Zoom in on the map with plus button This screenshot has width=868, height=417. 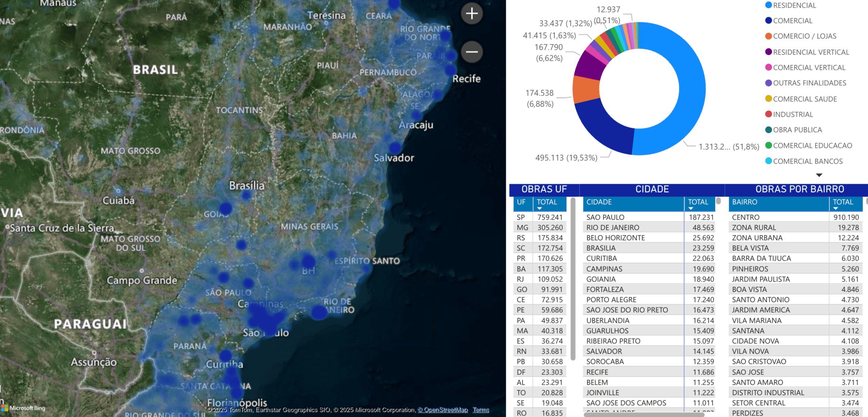coord(472,14)
